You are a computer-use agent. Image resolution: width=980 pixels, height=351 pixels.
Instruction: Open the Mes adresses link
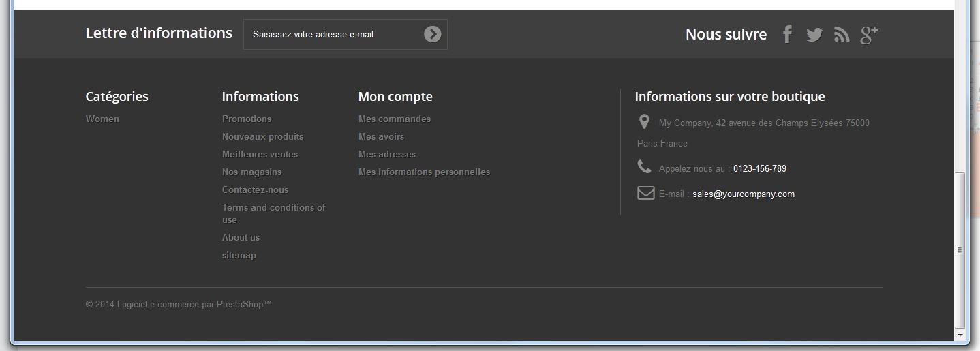(x=387, y=154)
